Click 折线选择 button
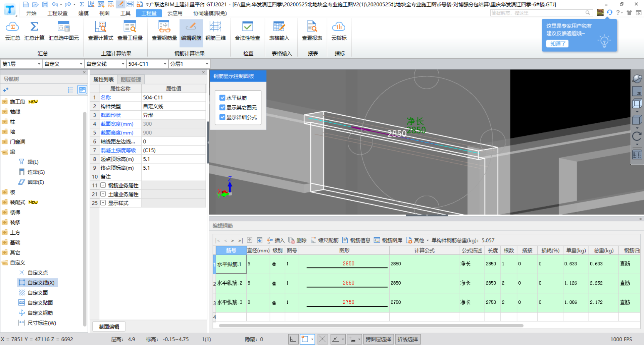This screenshot has height=345, width=644. click(408, 339)
